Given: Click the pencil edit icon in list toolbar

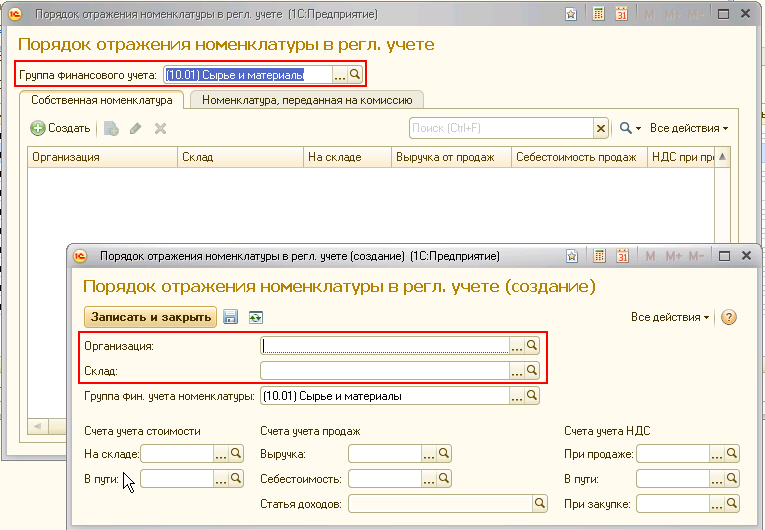Looking at the screenshot, I should tap(136, 128).
